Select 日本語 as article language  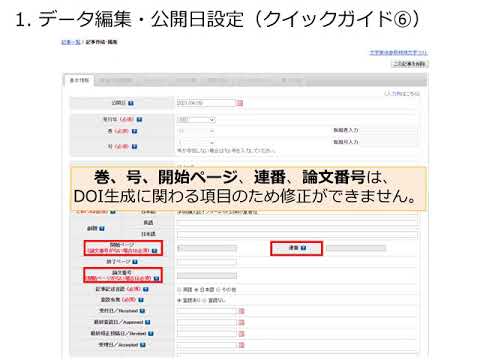pos(196,290)
